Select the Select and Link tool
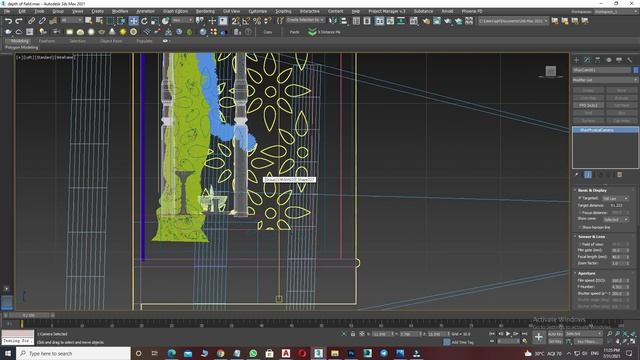 tap(31, 21)
